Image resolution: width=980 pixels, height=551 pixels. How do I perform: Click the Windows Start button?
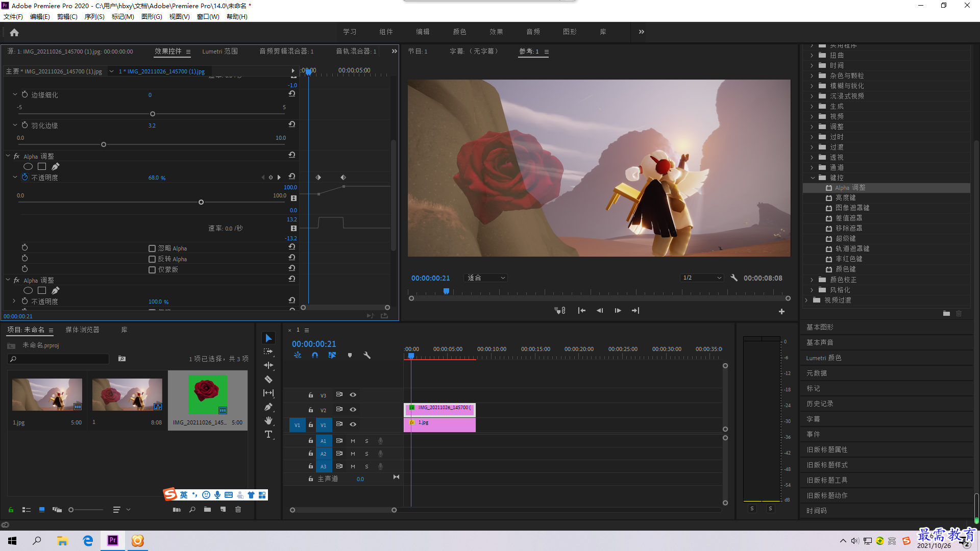12,540
